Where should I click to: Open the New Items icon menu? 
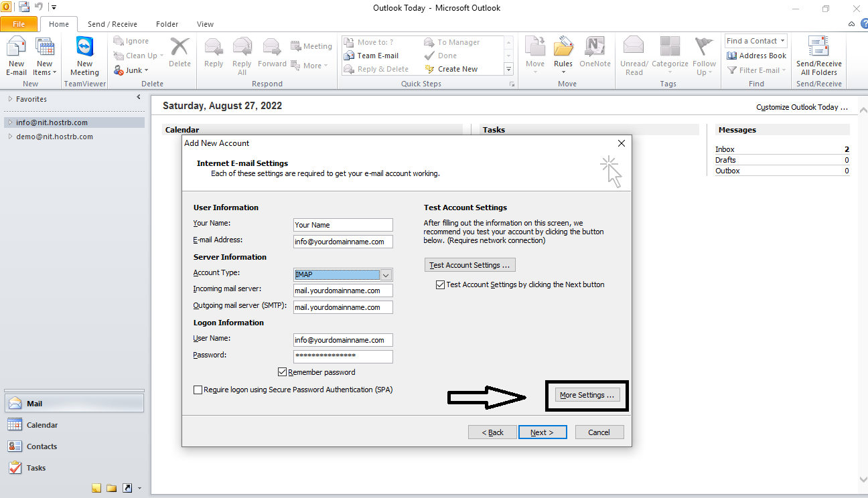tap(45, 56)
